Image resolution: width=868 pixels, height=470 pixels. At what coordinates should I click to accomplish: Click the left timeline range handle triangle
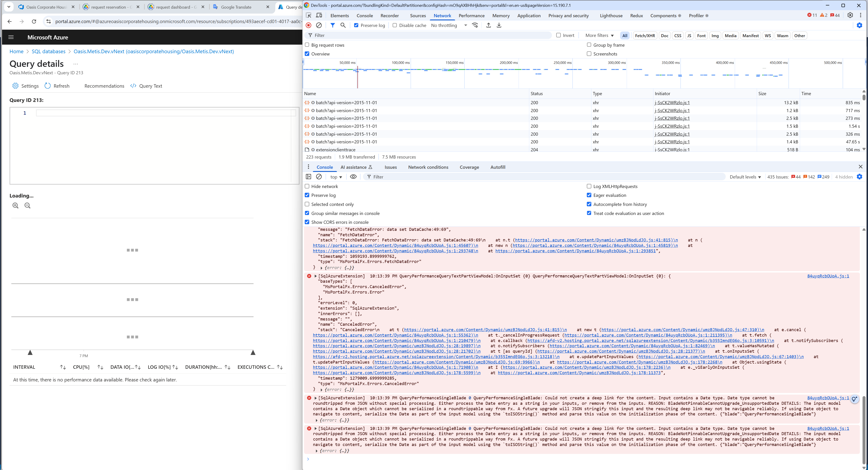(30, 352)
